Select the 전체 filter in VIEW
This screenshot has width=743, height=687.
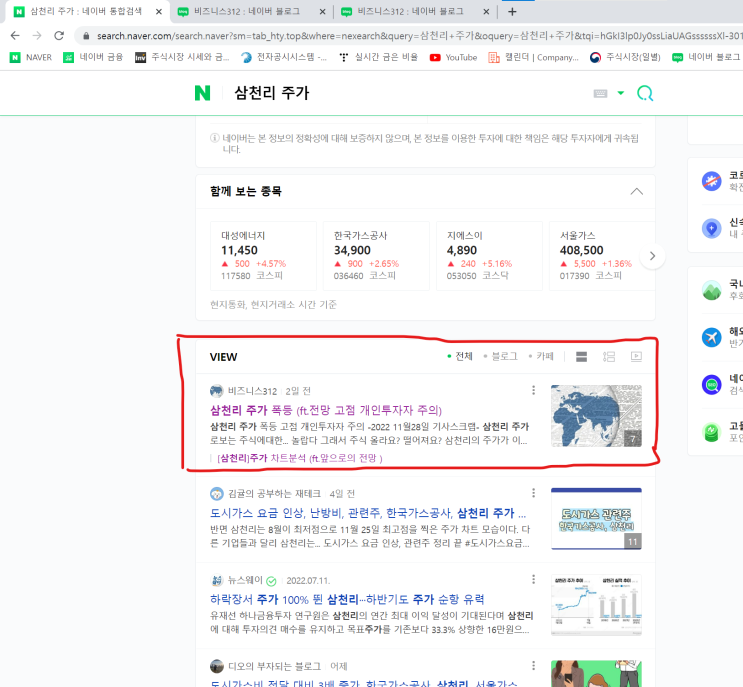tap(460, 356)
